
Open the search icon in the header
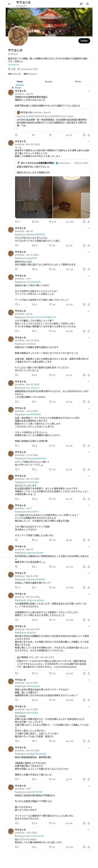coord(87,4)
